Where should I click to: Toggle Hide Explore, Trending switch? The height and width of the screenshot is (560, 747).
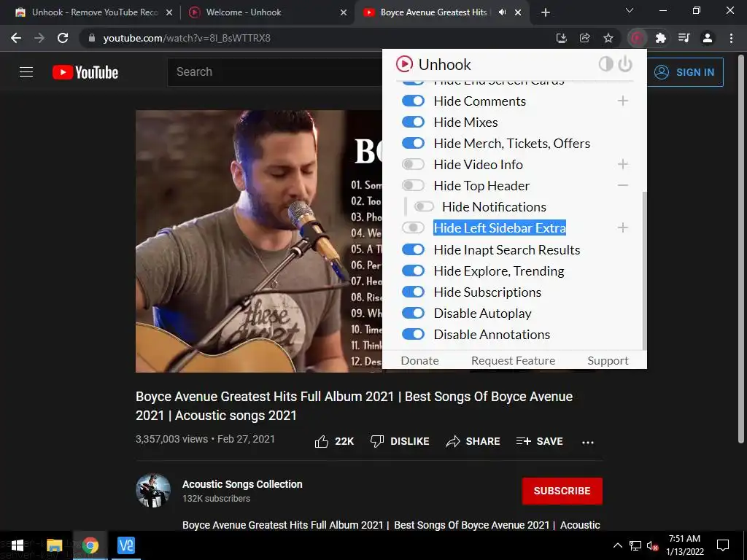pos(413,271)
